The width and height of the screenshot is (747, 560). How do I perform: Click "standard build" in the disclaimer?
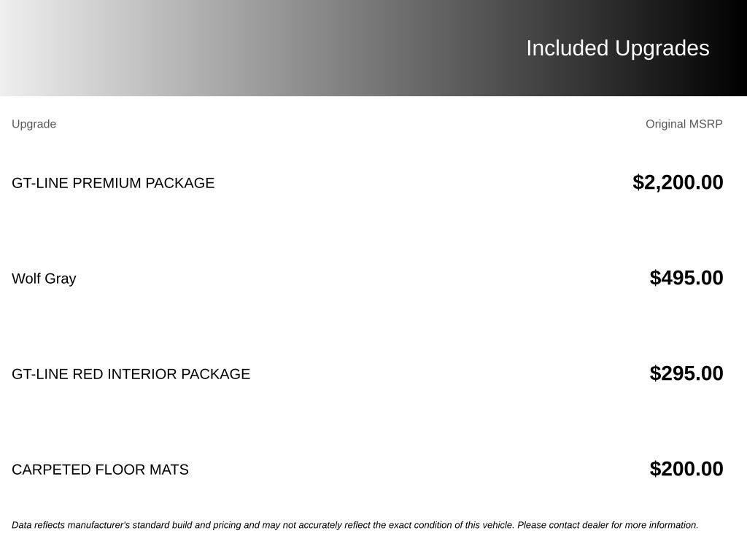pyautogui.click(x=162, y=525)
